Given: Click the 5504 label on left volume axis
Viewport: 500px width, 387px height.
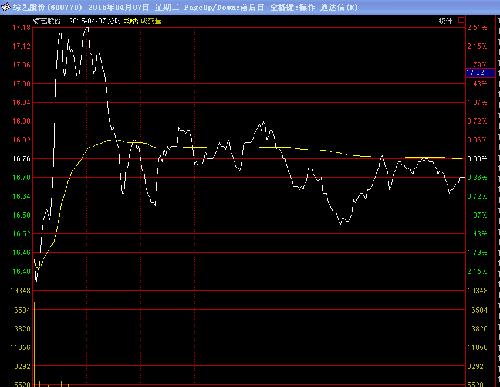Looking at the screenshot, I should click(22, 310).
